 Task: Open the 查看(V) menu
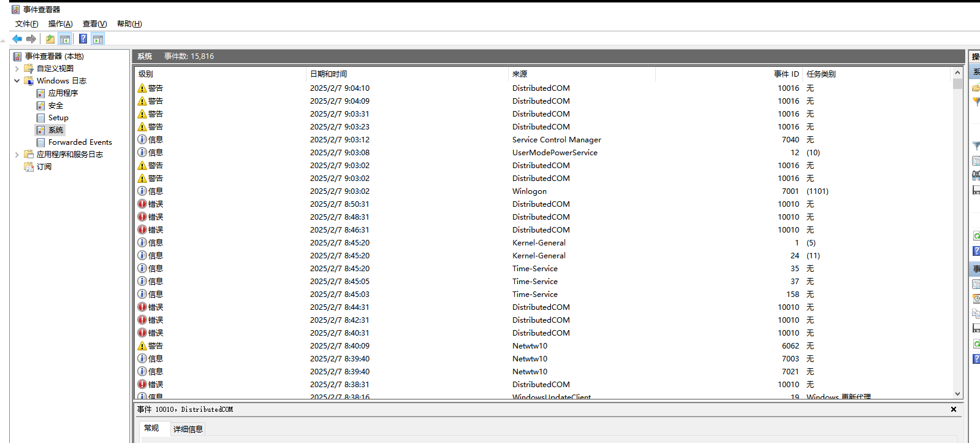click(x=94, y=24)
